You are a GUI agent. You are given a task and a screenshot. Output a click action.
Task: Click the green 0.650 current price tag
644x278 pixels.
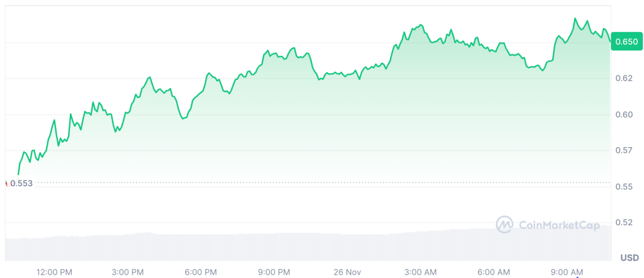tap(626, 42)
